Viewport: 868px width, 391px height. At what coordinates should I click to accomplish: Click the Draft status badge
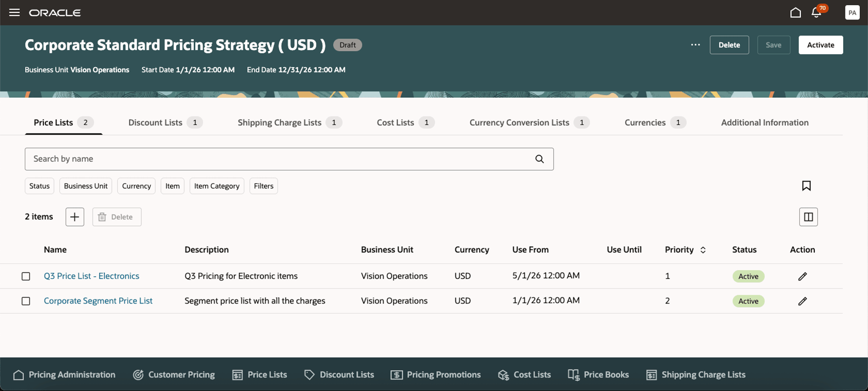[347, 45]
